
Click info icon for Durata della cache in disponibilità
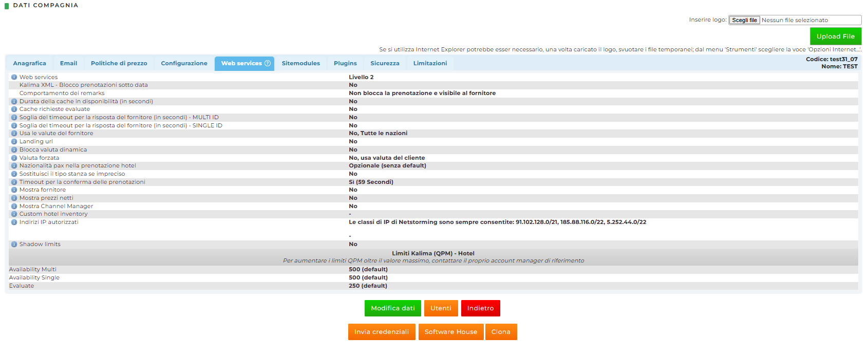tap(14, 101)
